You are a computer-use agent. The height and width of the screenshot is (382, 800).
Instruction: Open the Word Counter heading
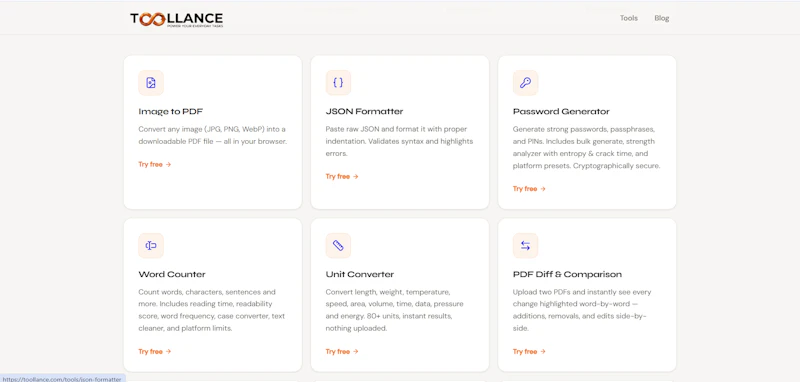click(x=172, y=274)
